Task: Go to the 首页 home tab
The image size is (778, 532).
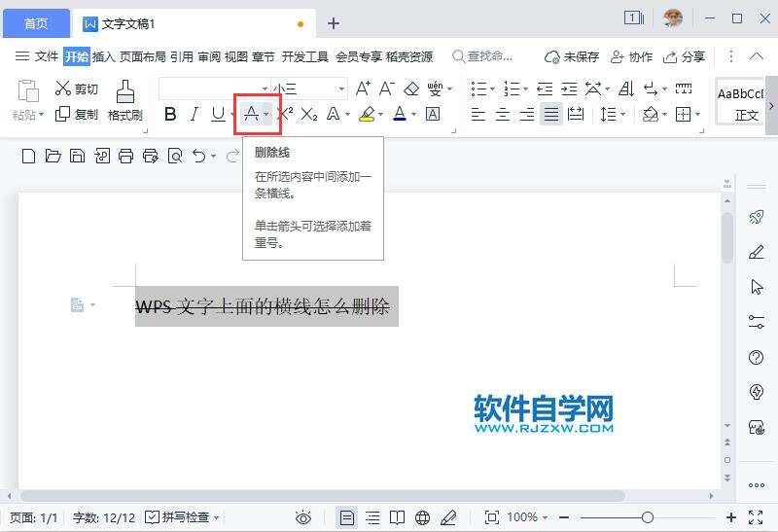Action: click(x=36, y=23)
